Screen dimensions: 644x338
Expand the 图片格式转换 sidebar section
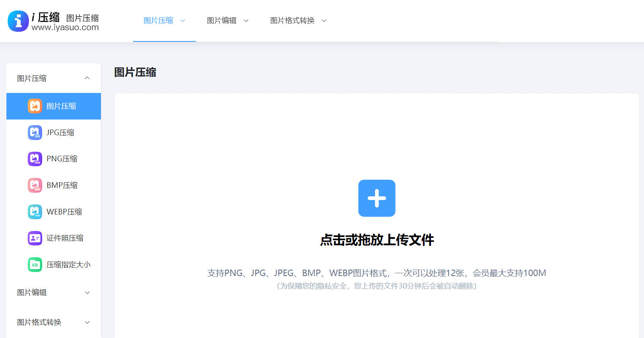pos(87,322)
